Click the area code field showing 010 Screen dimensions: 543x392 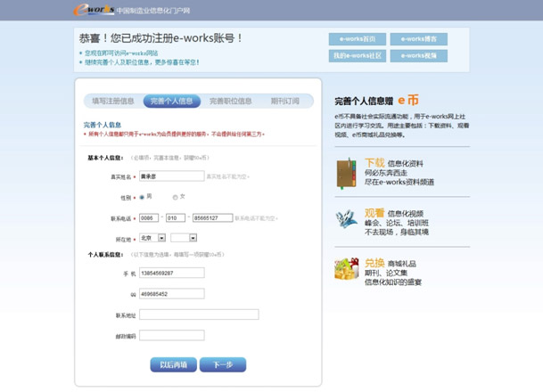pos(176,218)
